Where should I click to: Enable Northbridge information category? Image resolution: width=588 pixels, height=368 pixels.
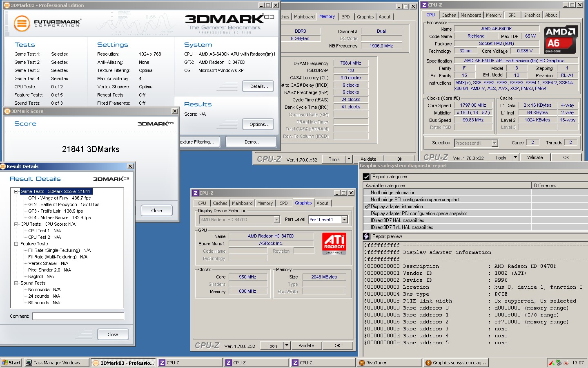click(x=447, y=193)
